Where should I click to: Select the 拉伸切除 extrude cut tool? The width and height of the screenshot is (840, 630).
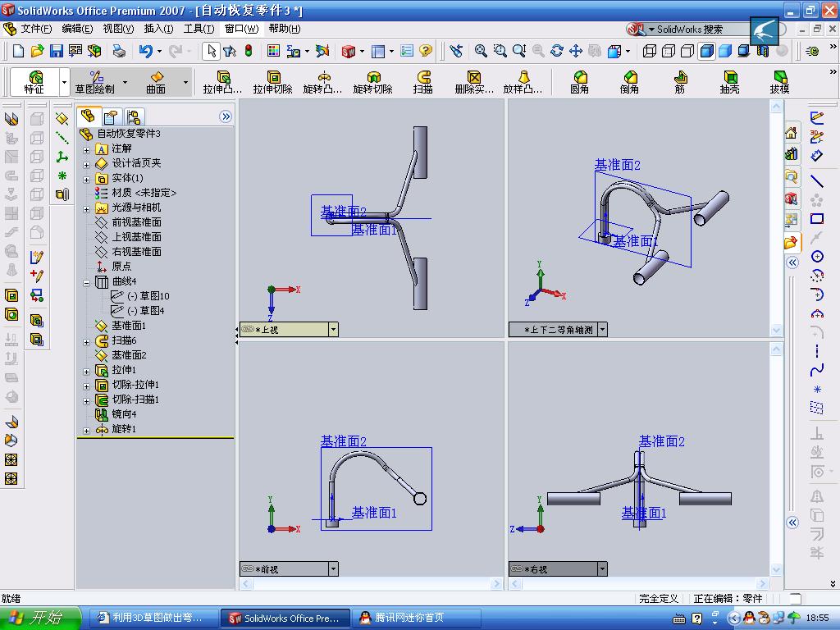tap(272, 83)
